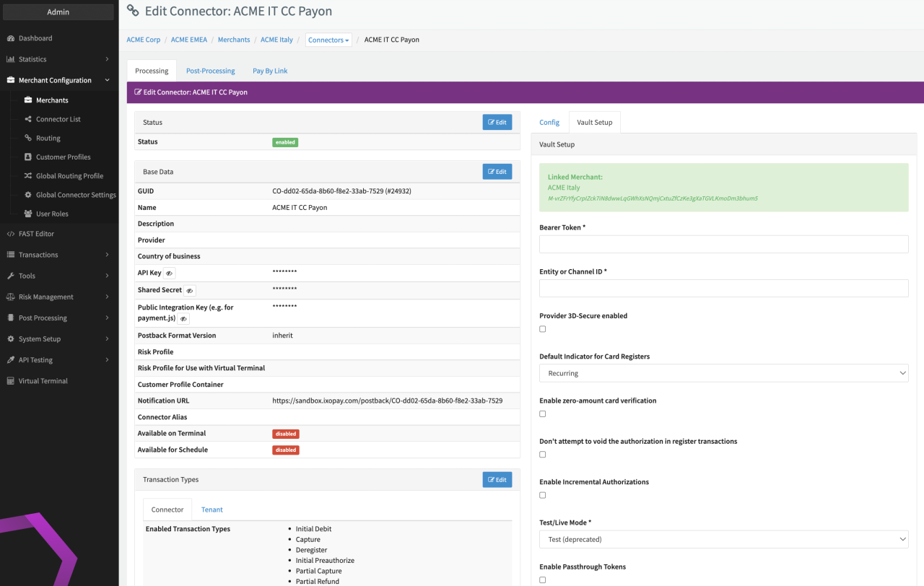The image size is (924, 586).
Task: Show the hidden Shared Secret
Action: [x=189, y=290]
